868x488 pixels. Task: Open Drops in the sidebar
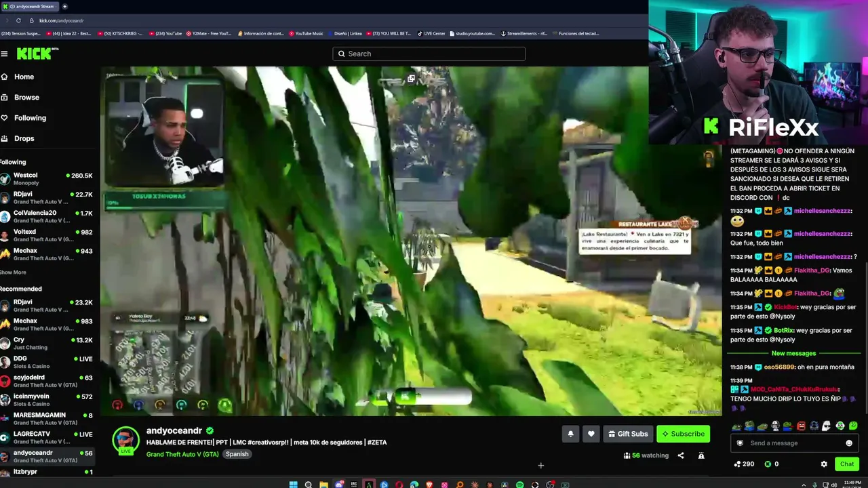(18, 138)
